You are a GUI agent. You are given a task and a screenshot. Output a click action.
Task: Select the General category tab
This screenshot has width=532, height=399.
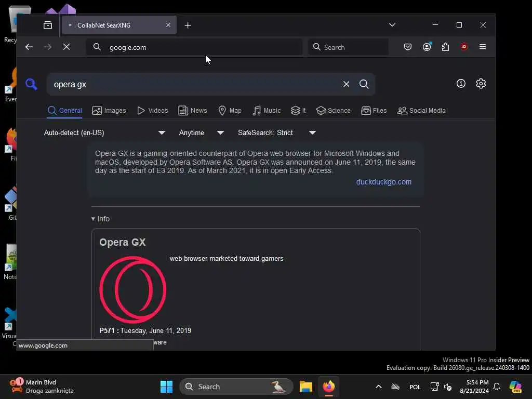coord(65,111)
